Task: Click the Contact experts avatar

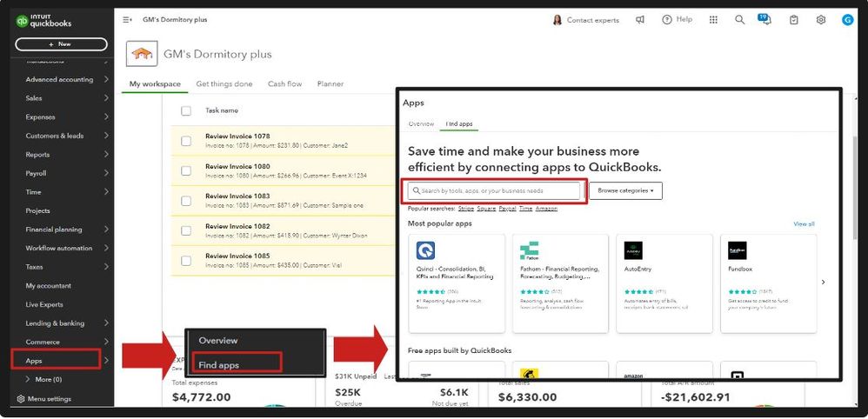Action: point(557,20)
